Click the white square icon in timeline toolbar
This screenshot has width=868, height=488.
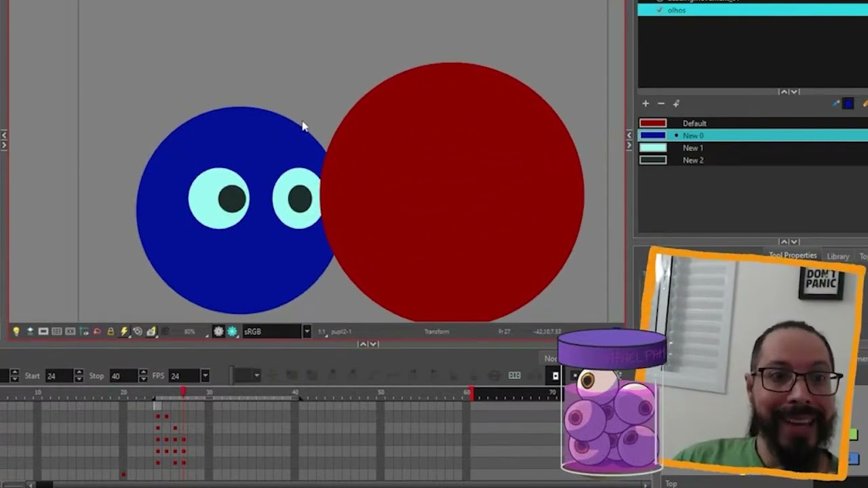tap(555, 375)
